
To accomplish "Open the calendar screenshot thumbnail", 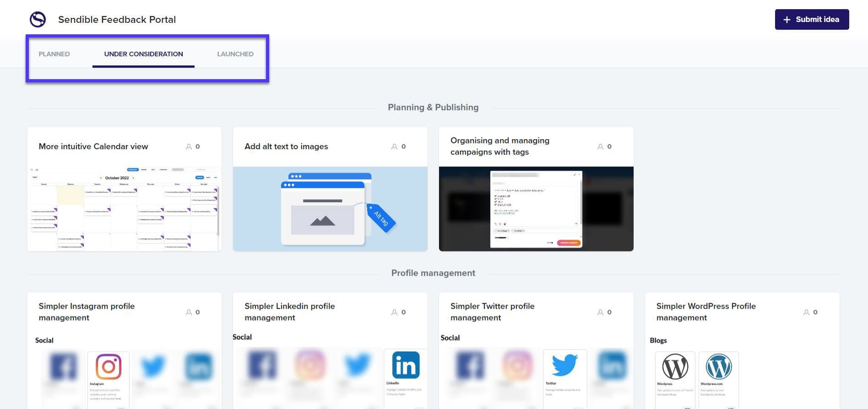I will (x=124, y=209).
